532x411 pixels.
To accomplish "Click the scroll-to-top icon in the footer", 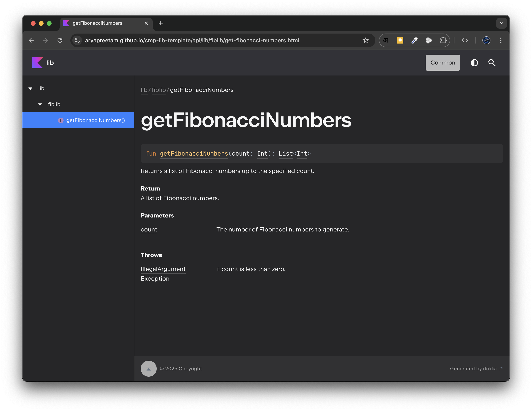I will point(149,368).
